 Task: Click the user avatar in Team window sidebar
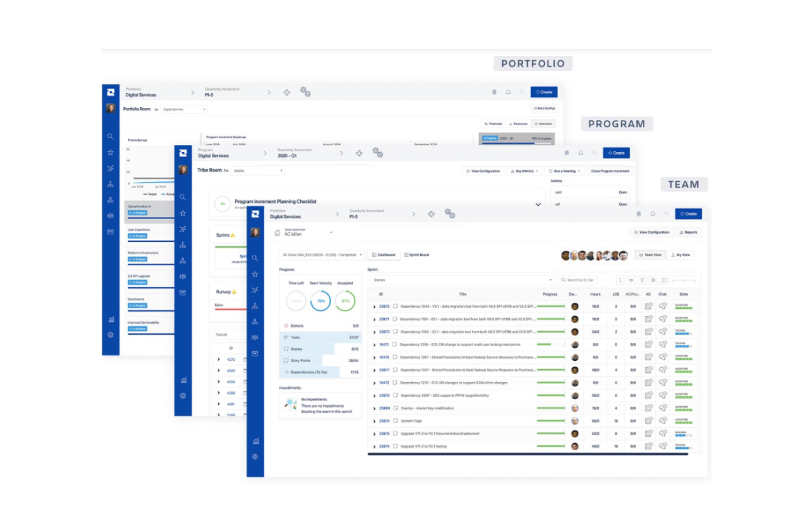[x=255, y=232]
